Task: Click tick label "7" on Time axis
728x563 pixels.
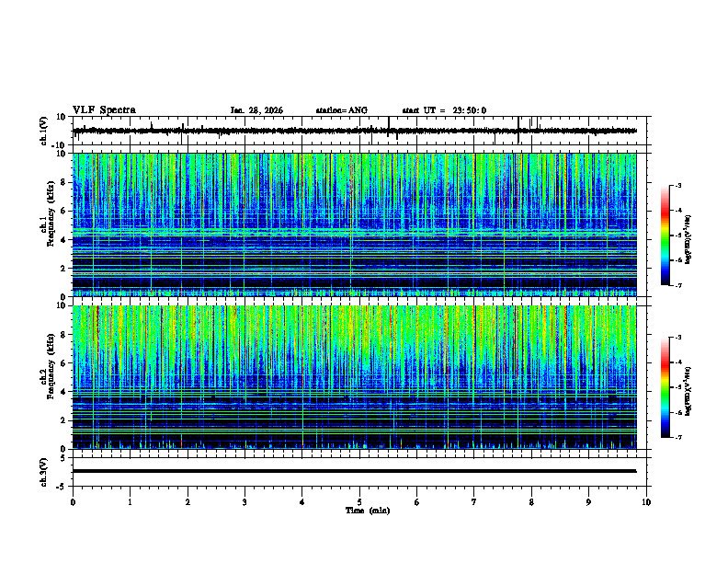Action: point(474,502)
